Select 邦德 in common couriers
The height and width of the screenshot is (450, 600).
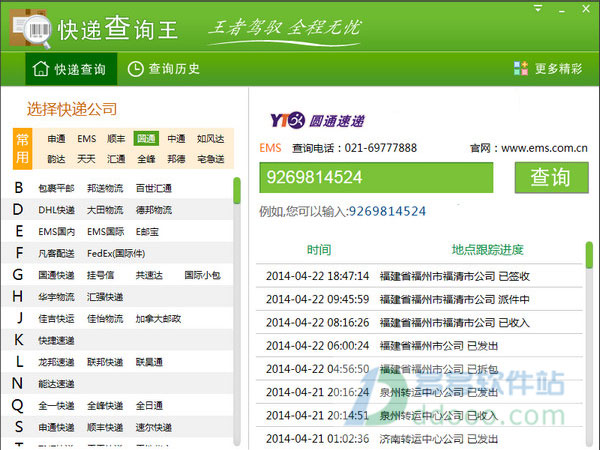point(176,159)
